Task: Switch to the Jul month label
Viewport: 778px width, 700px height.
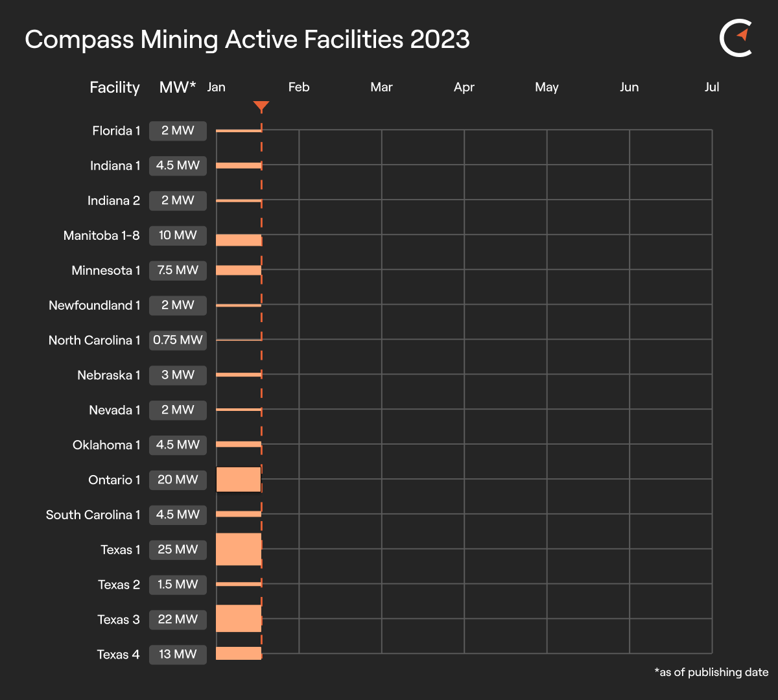Action: coord(712,87)
